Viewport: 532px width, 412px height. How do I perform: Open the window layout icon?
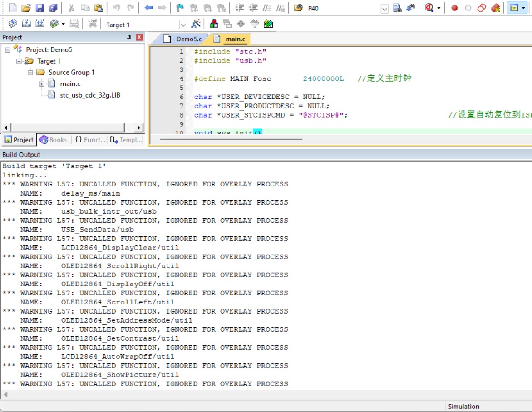(514, 8)
